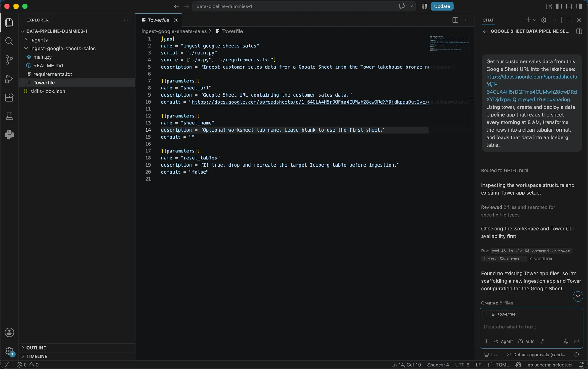Open the Extensions view
This screenshot has height=369, width=588.
click(x=9, y=97)
